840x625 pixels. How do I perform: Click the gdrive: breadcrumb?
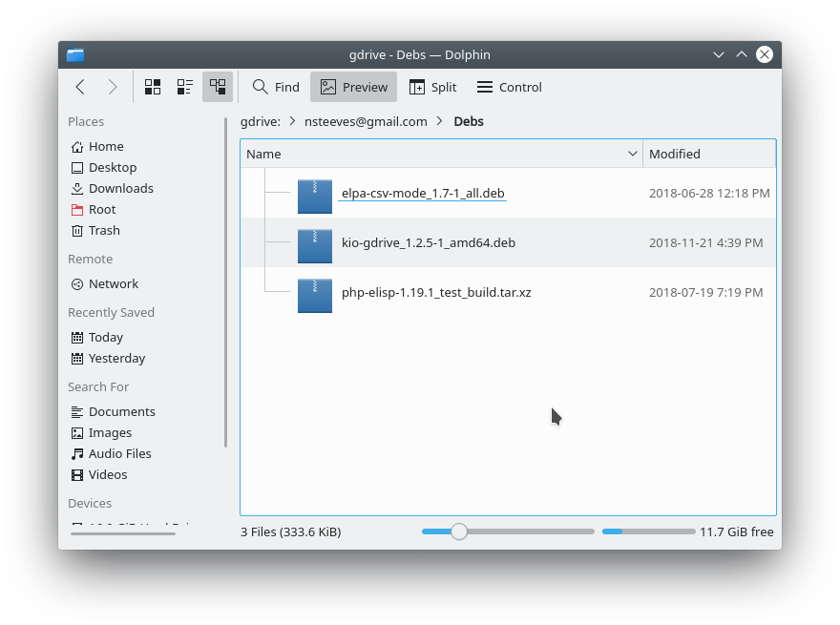pyautogui.click(x=261, y=121)
